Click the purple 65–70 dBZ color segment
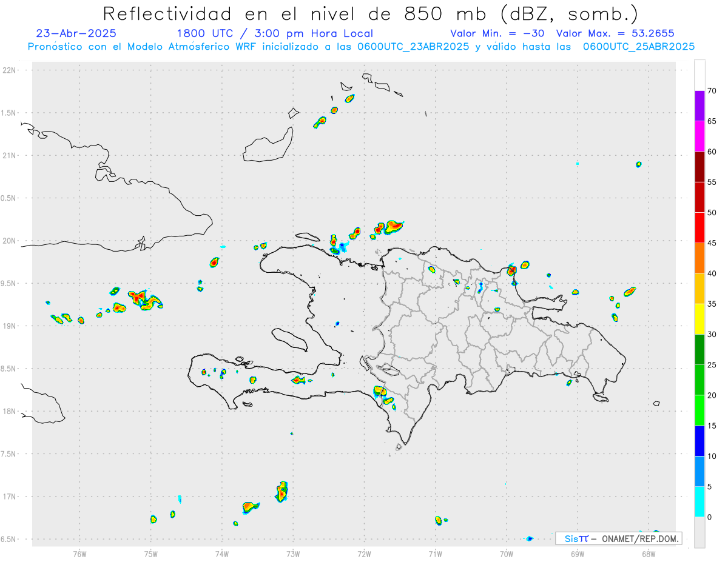 [699, 106]
